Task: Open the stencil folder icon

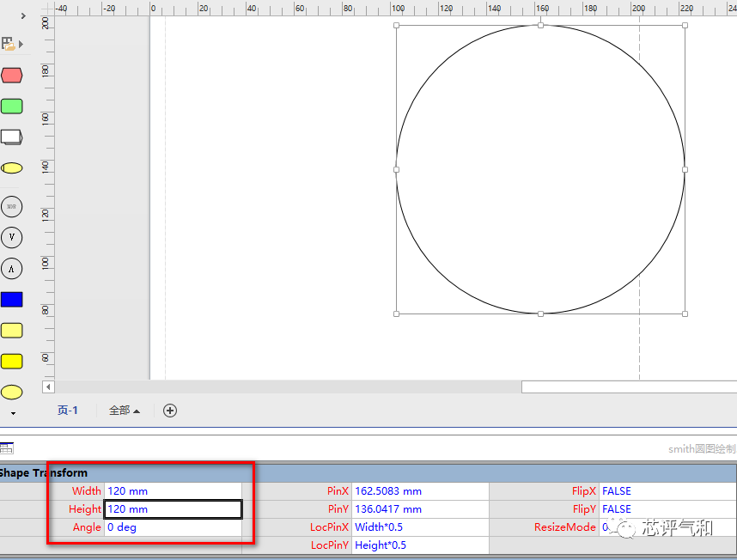Action: 8,44
